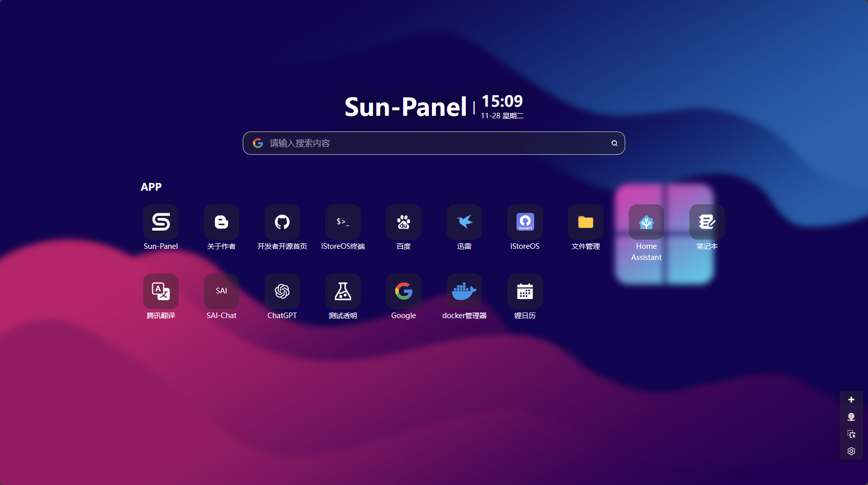Open the 关于作者 blog icon
Image resolution: width=868 pixels, height=485 pixels.
(222, 222)
